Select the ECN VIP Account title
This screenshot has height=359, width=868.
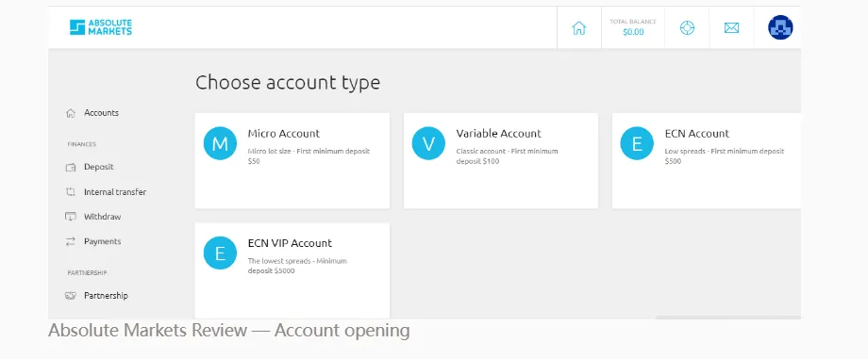click(x=290, y=243)
